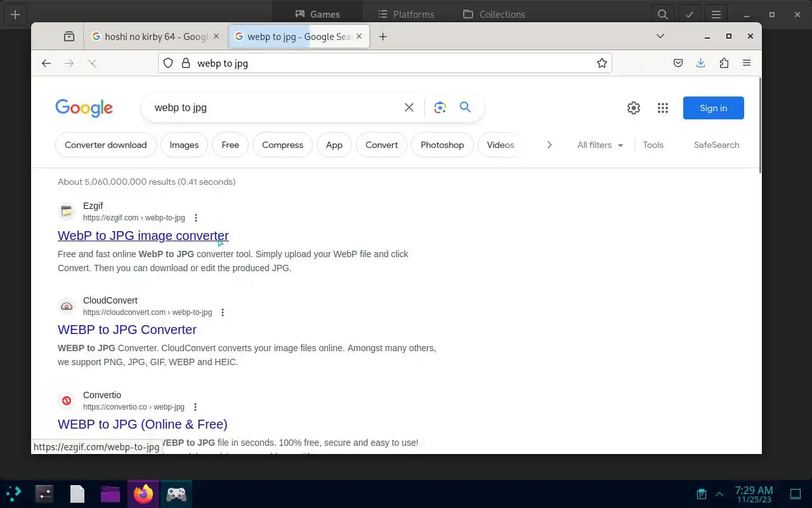The height and width of the screenshot is (508, 812).
Task: Click the CloudConvert site favicon
Action: (x=67, y=306)
